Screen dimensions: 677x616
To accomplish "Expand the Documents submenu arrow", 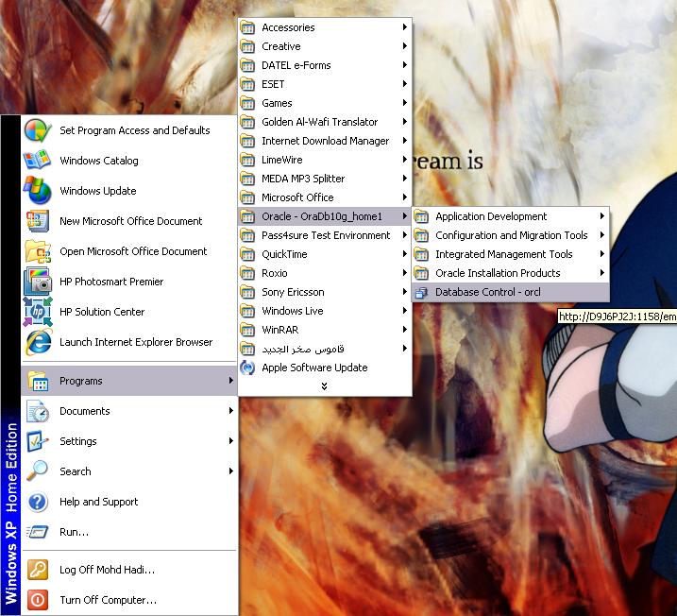I will coord(230,411).
